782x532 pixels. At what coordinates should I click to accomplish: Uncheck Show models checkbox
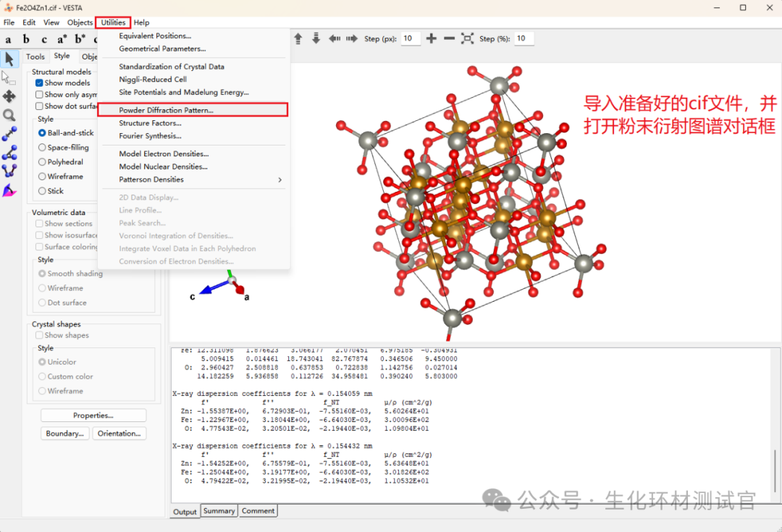point(39,83)
